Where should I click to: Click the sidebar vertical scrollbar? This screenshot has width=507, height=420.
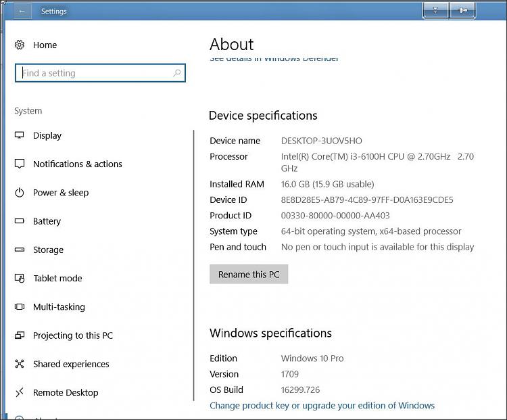pos(194,265)
